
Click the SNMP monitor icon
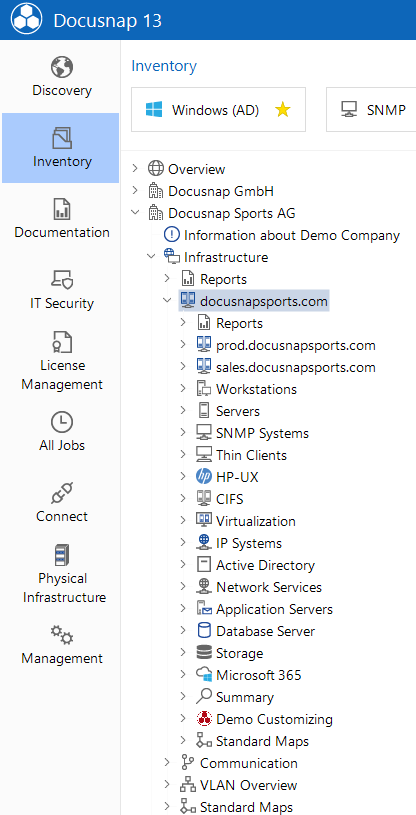348,110
